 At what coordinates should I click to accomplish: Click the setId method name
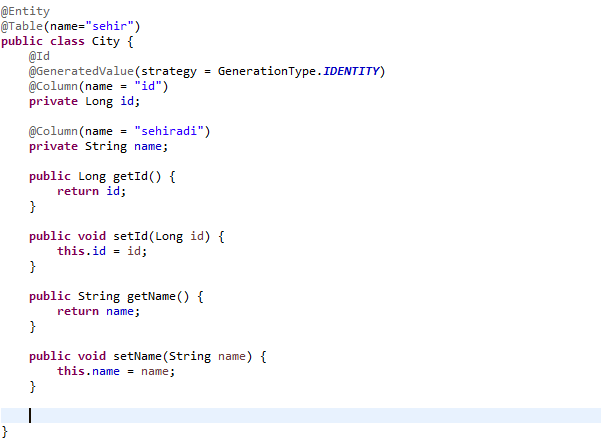click(x=134, y=236)
